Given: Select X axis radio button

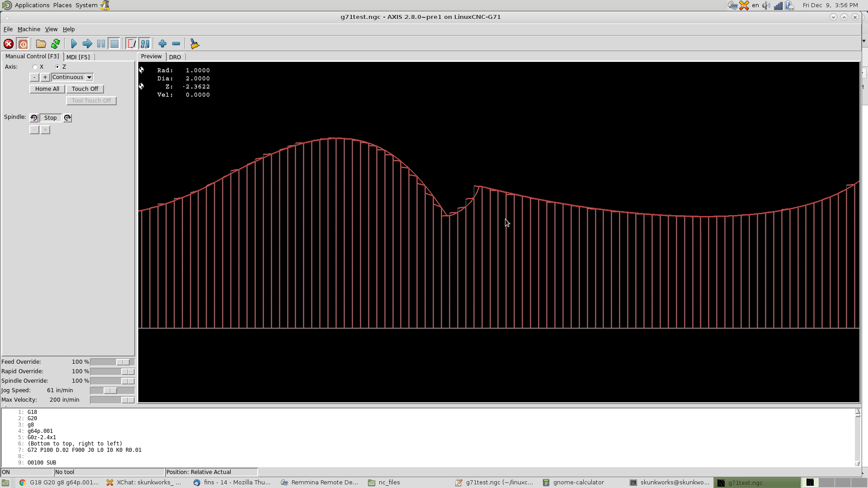Looking at the screenshot, I should point(35,67).
